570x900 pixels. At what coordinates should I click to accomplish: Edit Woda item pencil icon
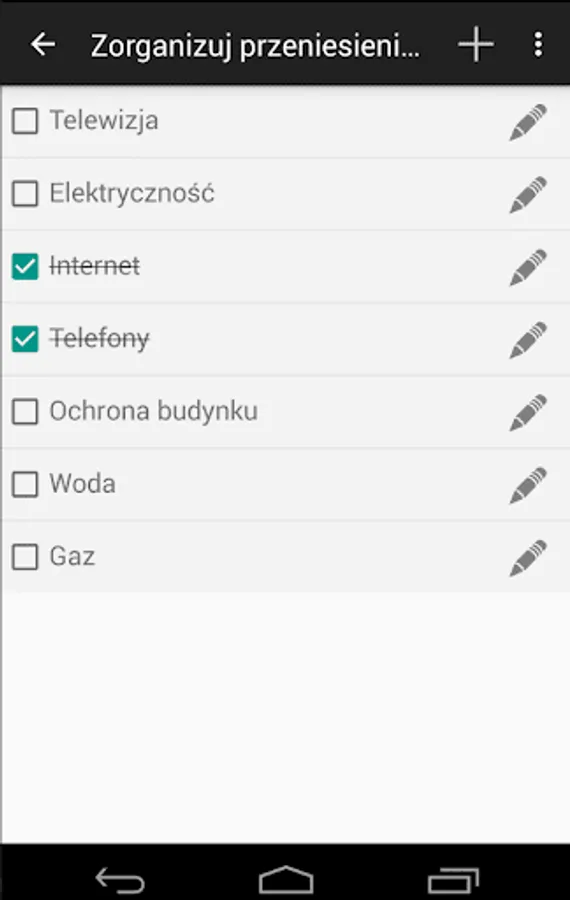point(528,485)
